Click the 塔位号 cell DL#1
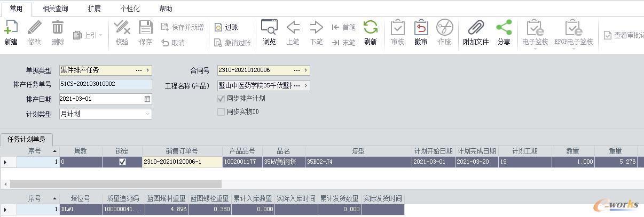Screen dimensions: 644x217 coord(81,210)
